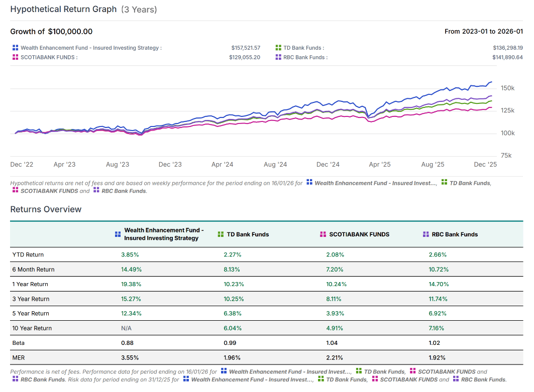Viewport: 534px width, 392px height.
Task: Click RBC Bank Funds column header in returns table
Action: pos(455,234)
